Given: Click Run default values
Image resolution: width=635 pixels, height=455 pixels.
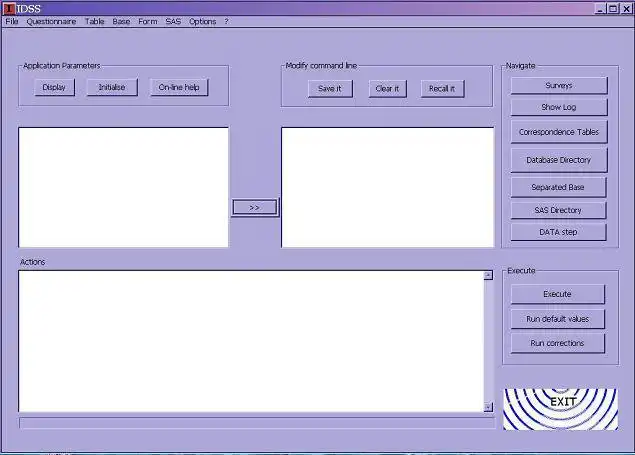Looking at the screenshot, I should [558, 319].
